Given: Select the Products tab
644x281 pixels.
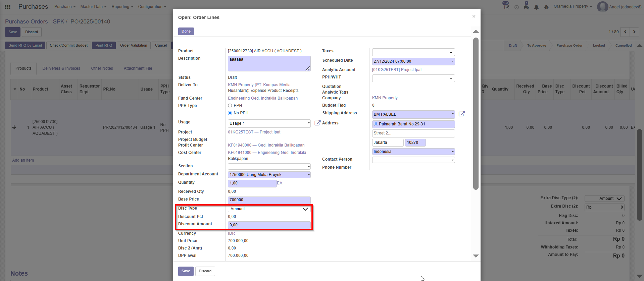Looking at the screenshot, I should 23,68.
